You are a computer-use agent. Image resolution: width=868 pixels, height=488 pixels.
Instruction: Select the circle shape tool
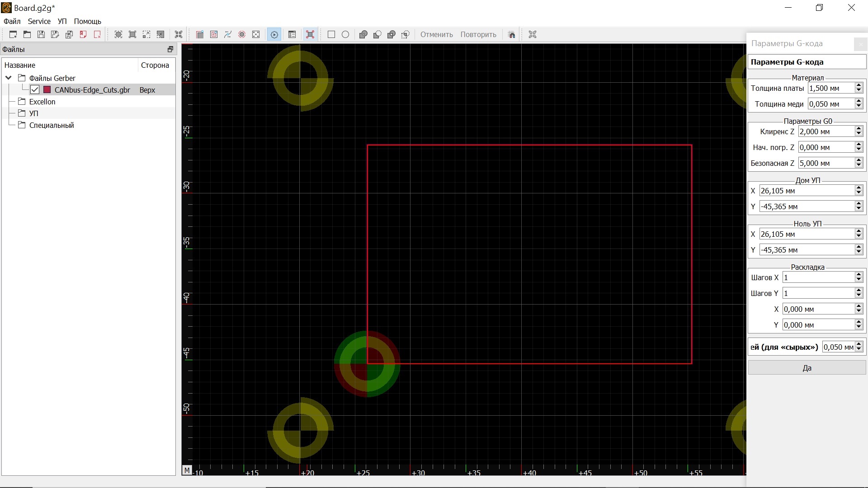(x=345, y=34)
